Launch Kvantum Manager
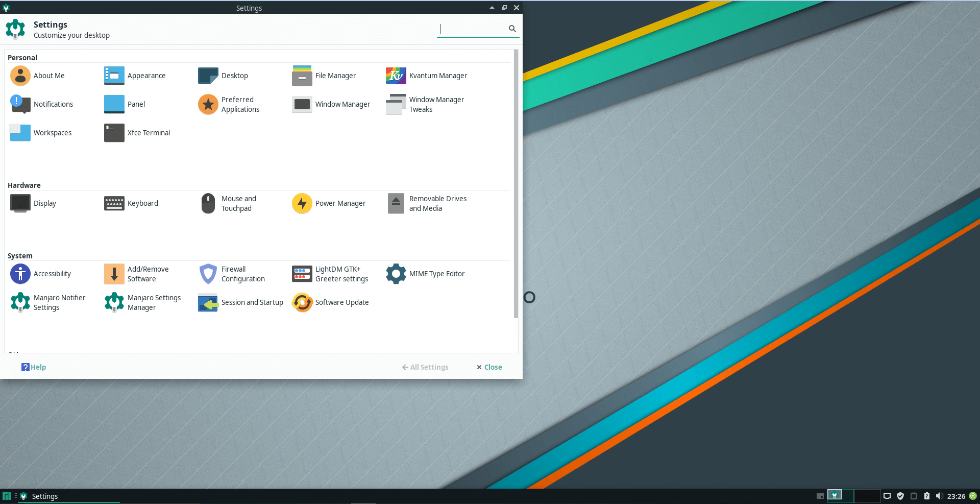980x504 pixels. (426, 76)
